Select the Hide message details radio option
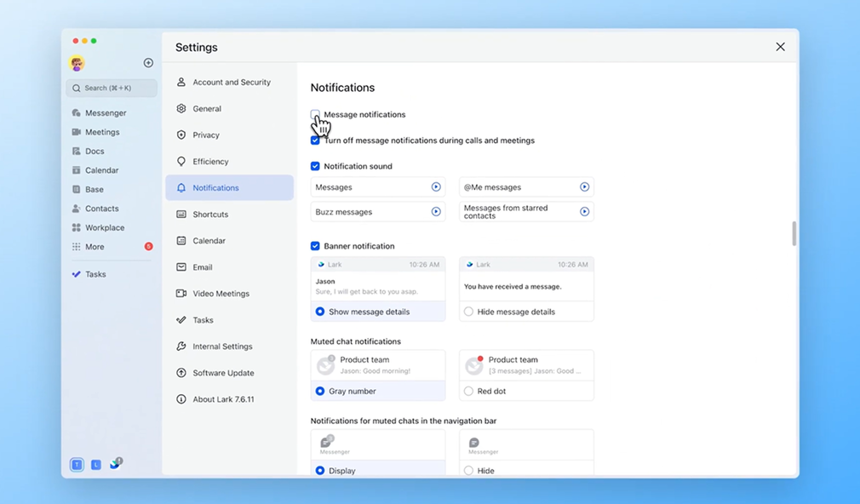The width and height of the screenshot is (860, 504). 468,312
